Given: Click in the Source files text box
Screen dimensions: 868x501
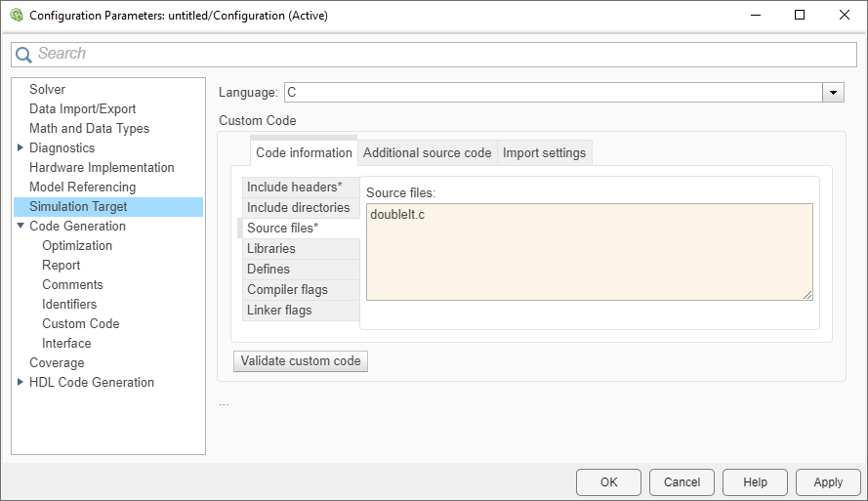Looking at the screenshot, I should (x=589, y=252).
